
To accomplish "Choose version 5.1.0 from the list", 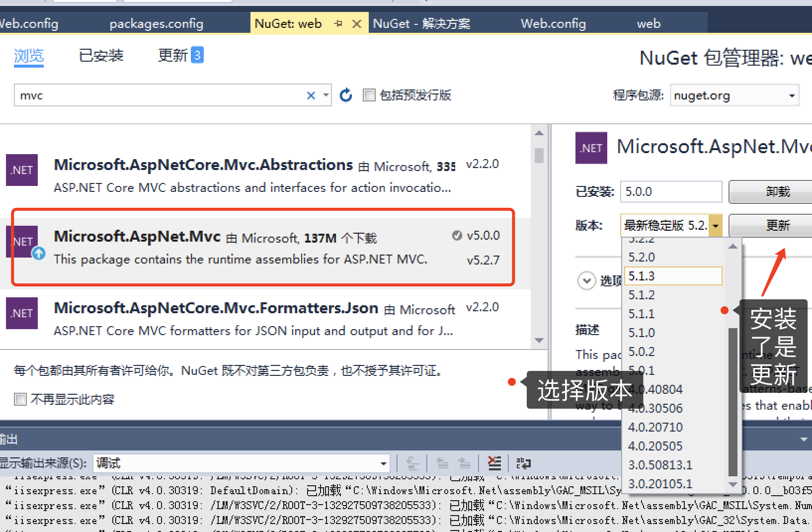I will pyautogui.click(x=673, y=333).
